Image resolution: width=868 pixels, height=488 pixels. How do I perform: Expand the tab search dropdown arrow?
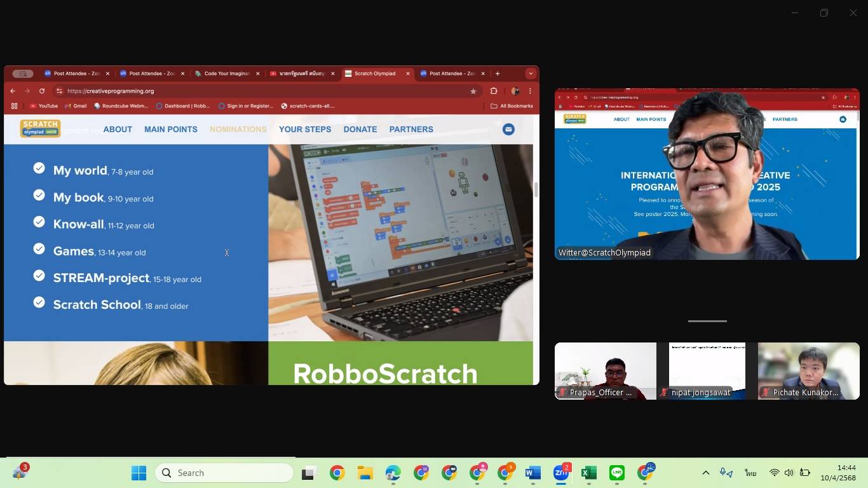[x=531, y=74]
